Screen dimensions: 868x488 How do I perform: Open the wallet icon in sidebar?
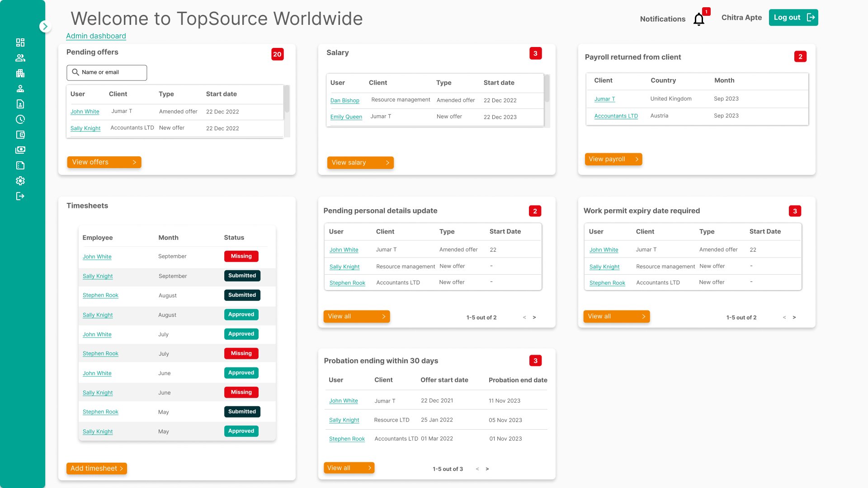pos(20,135)
